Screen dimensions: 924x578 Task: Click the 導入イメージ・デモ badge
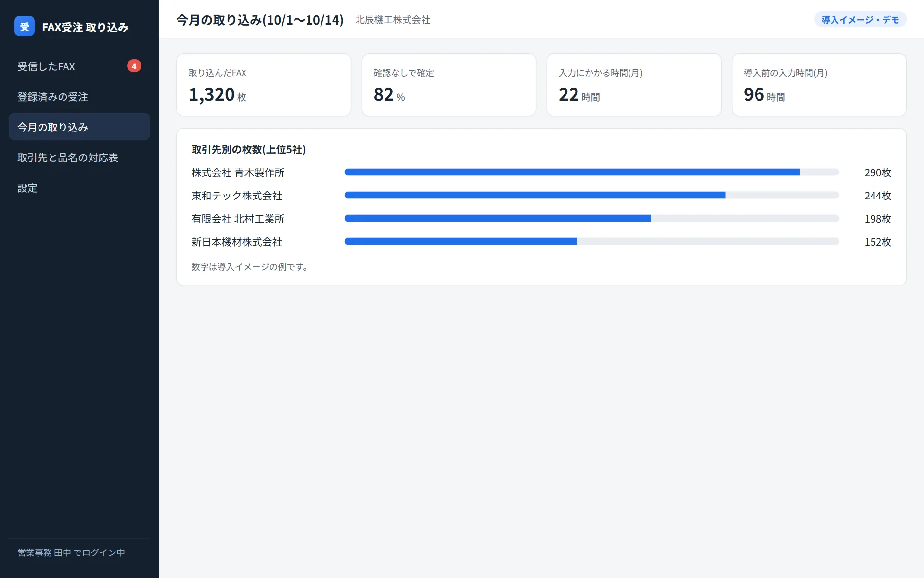point(860,20)
